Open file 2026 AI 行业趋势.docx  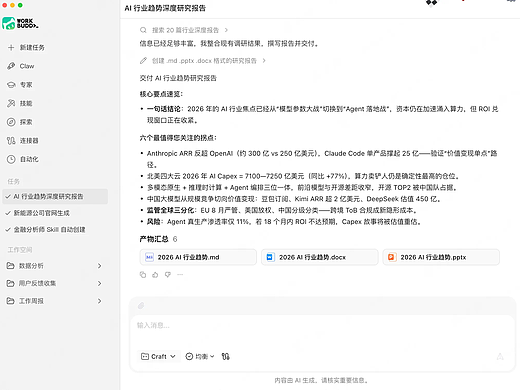320,257
